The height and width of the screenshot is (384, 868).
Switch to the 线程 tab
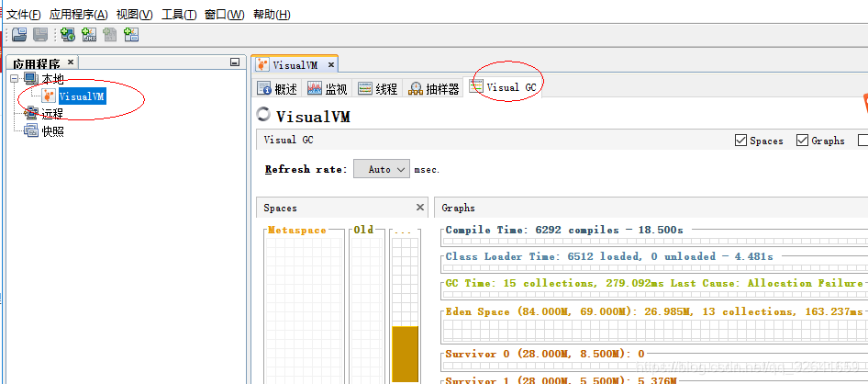point(377,89)
